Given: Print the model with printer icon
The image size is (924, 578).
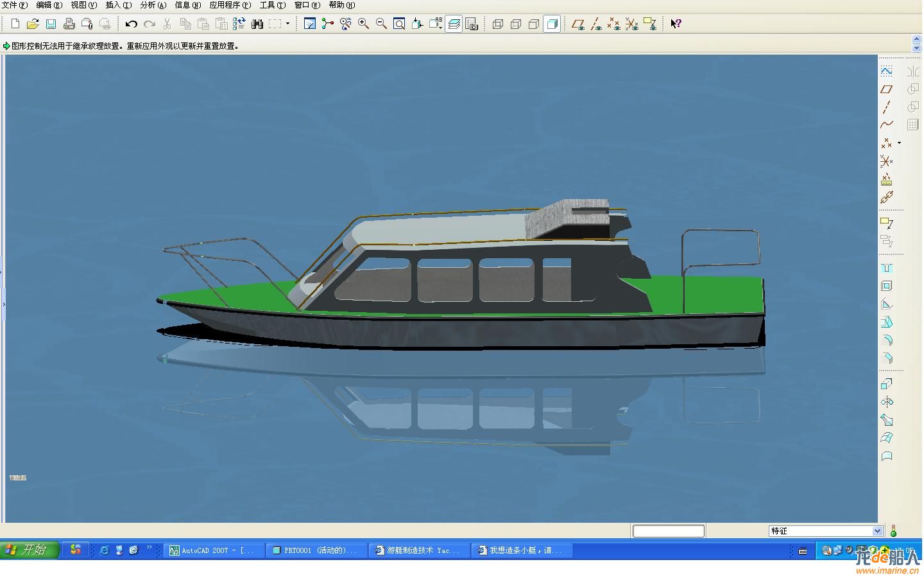Looking at the screenshot, I should [x=69, y=24].
